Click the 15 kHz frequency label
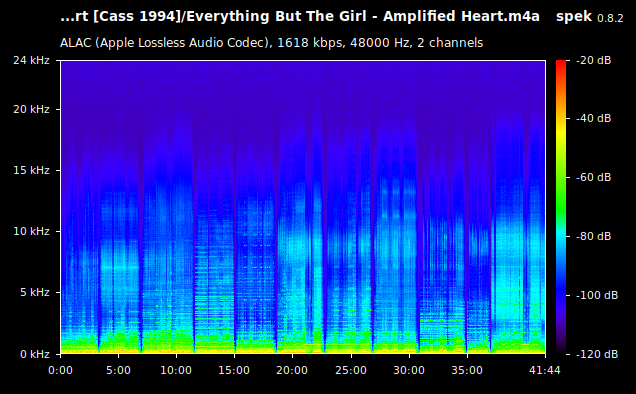The height and width of the screenshot is (394, 636). pyautogui.click(x=31, y=170)
